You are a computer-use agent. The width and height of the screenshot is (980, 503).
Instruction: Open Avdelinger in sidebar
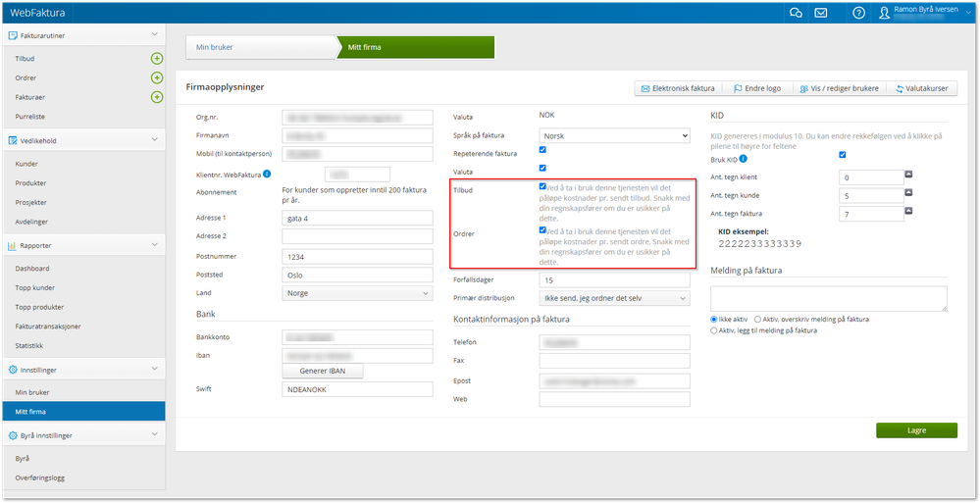click(31, 222)
